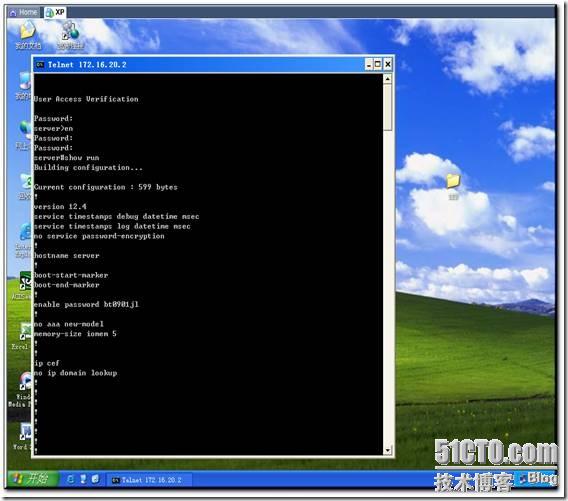Click the 'boot-end-marker' line
Screen dimensions: 568x501
coord(66,285)
